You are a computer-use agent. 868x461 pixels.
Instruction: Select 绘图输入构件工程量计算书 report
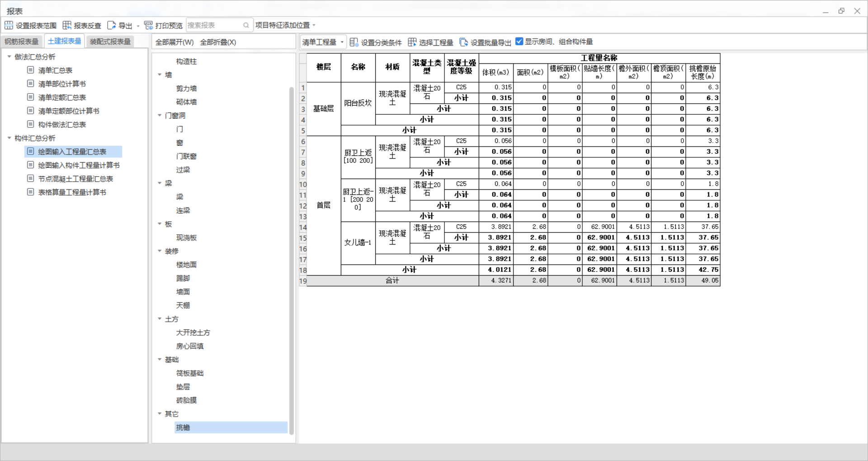coord(79,165)
